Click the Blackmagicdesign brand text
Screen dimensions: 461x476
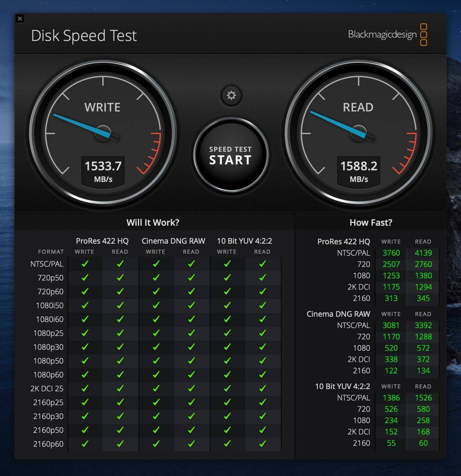[x=382, y=35]
